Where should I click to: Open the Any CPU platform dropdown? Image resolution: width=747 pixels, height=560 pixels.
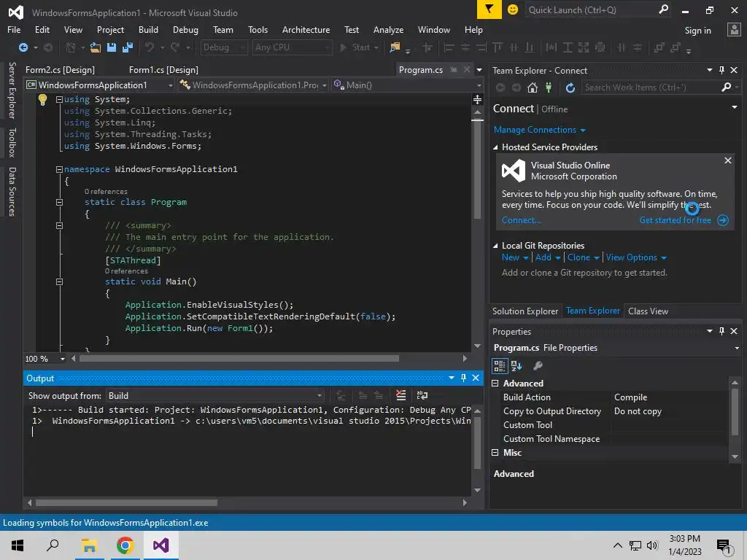[292, 47]
